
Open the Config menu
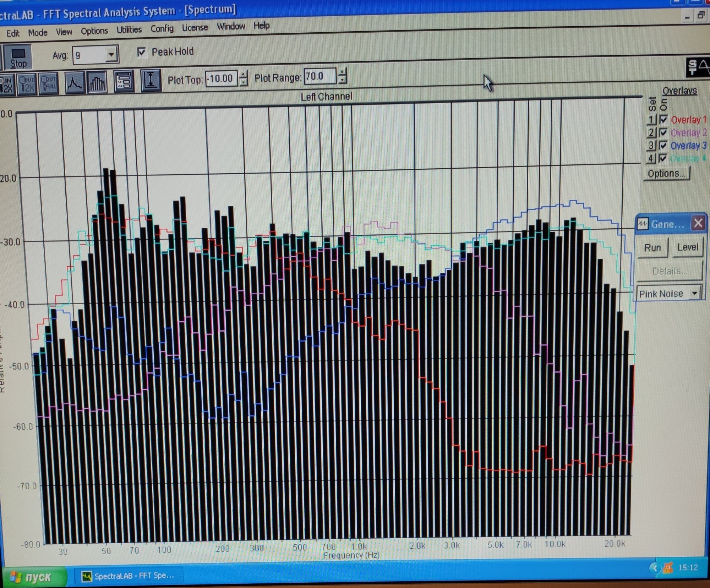(162, 28)
